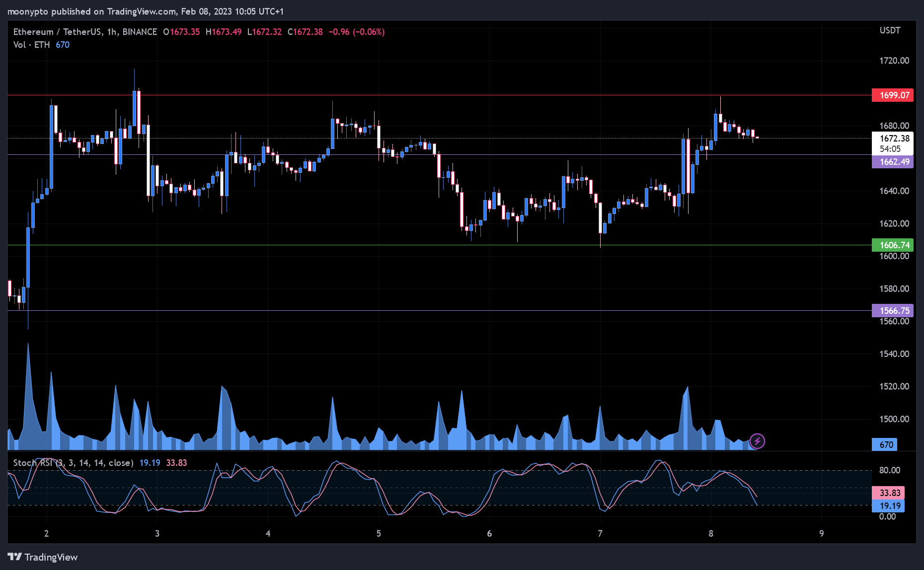Select the purple 1566.75 price label
Viewport: 924px width, 570px height.
click(893, 311)
